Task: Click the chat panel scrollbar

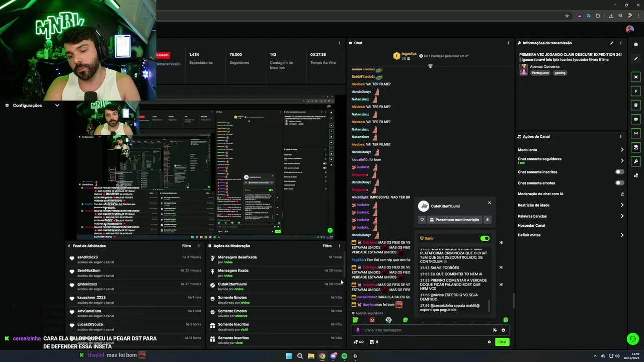Action: tap(513, 301)
